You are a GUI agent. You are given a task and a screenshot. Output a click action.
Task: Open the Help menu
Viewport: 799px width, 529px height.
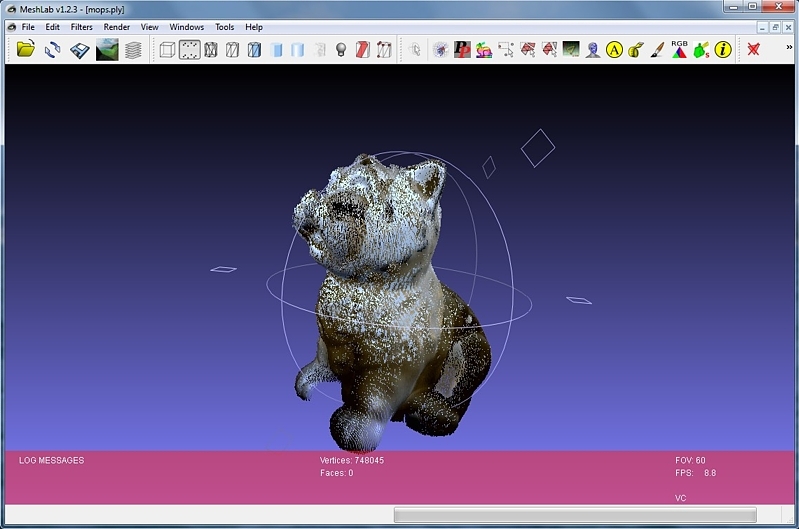(x=254, y=27)
